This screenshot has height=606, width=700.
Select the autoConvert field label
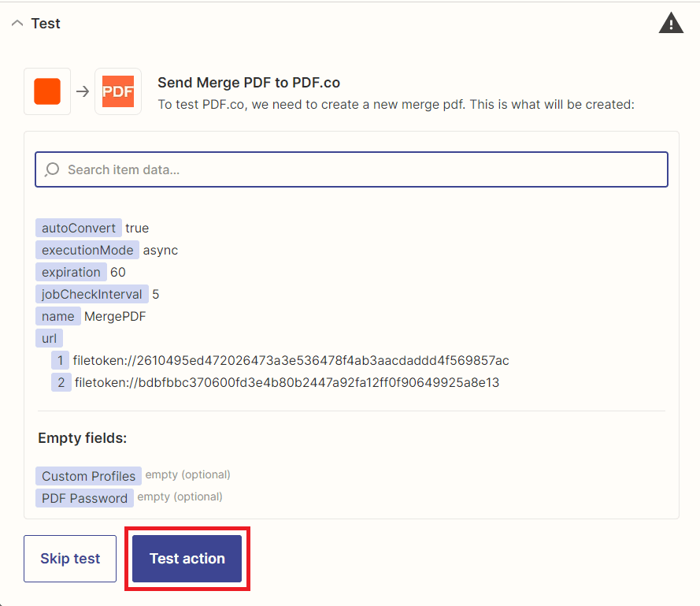(79, 228)
